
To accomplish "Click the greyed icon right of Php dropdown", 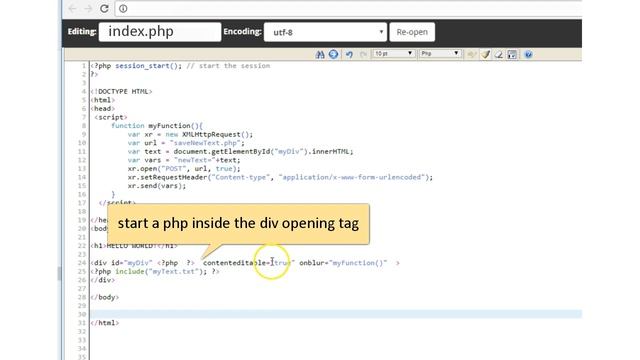I will pyautogui.click(x=471, y=54).
